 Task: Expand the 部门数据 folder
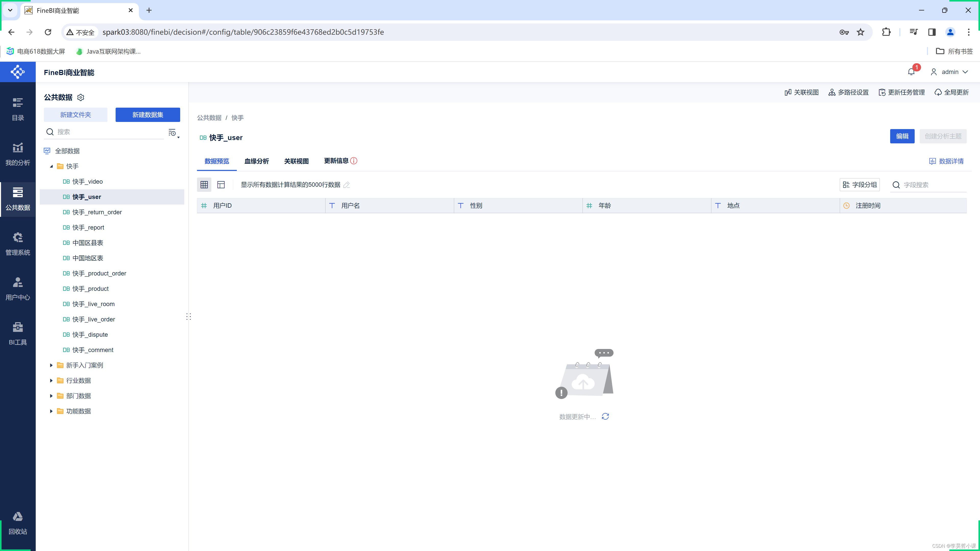click(51, 396)
